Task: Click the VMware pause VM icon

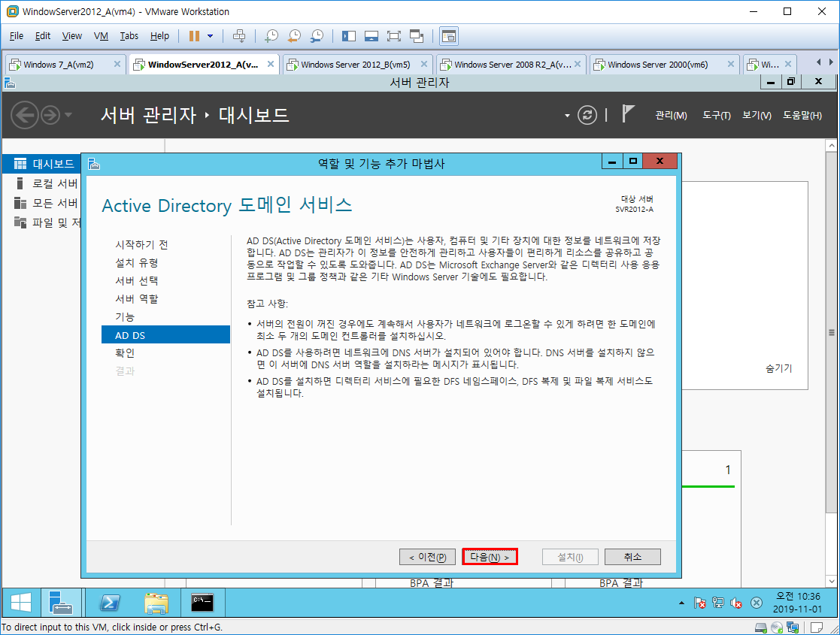Action: tap(195, 36)
